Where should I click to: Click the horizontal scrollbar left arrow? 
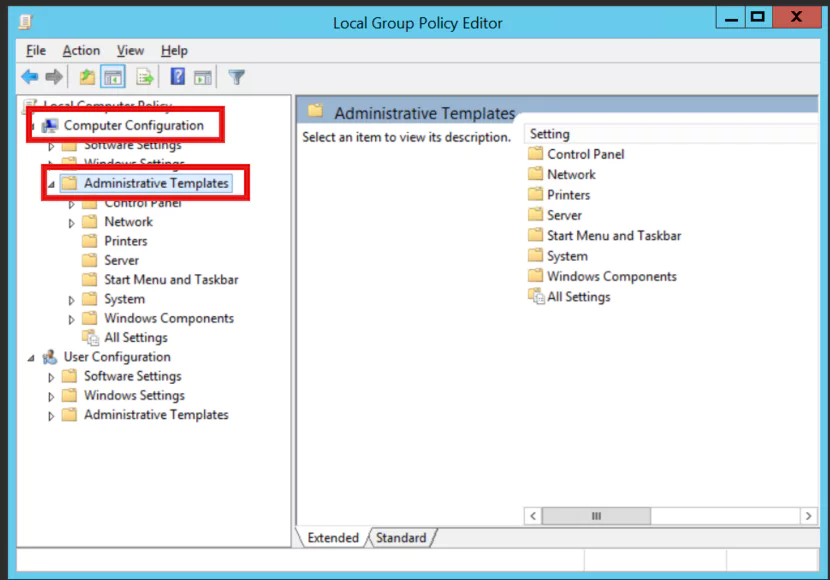533,516
